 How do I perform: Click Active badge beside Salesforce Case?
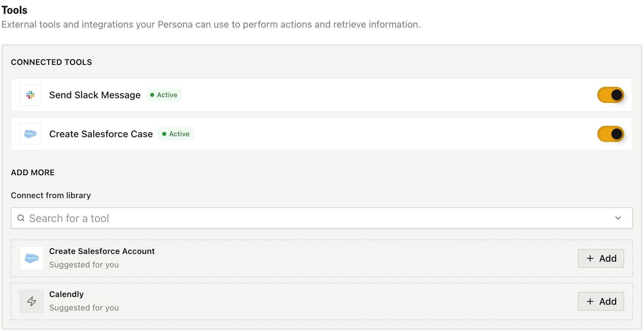176,134
